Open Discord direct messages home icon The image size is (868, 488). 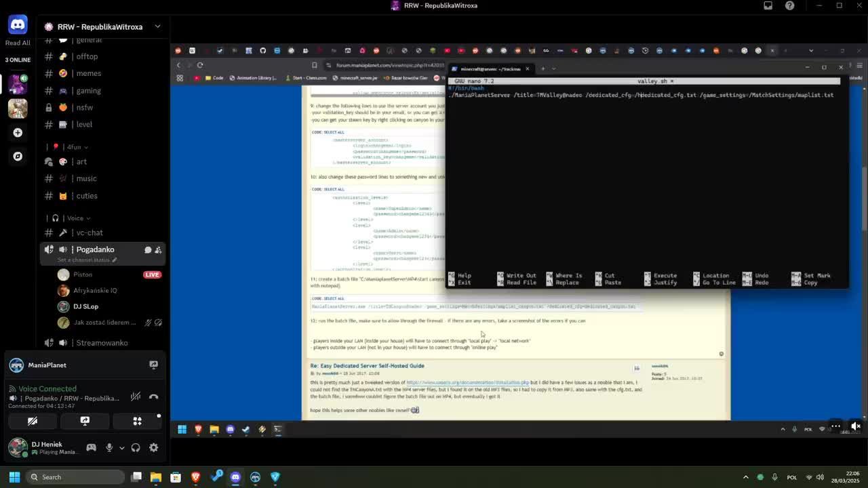coord(18,24)
